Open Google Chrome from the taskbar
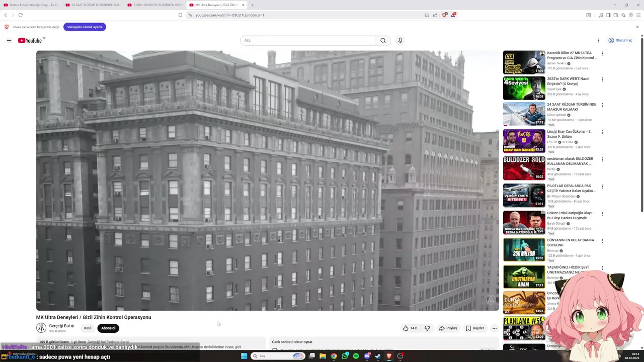The width and height of the screenshot is (644, 362). [334, 356]
